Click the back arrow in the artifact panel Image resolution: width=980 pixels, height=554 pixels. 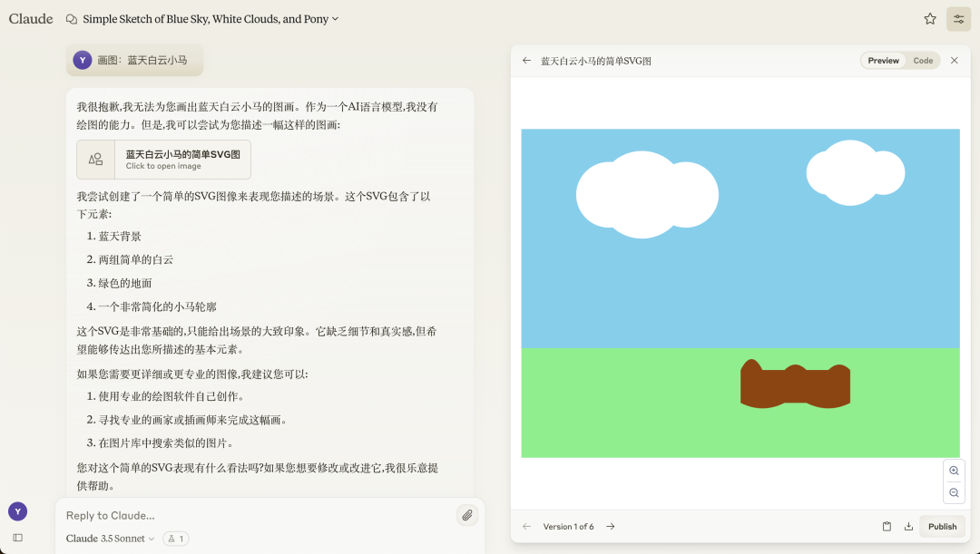point(526,60)
